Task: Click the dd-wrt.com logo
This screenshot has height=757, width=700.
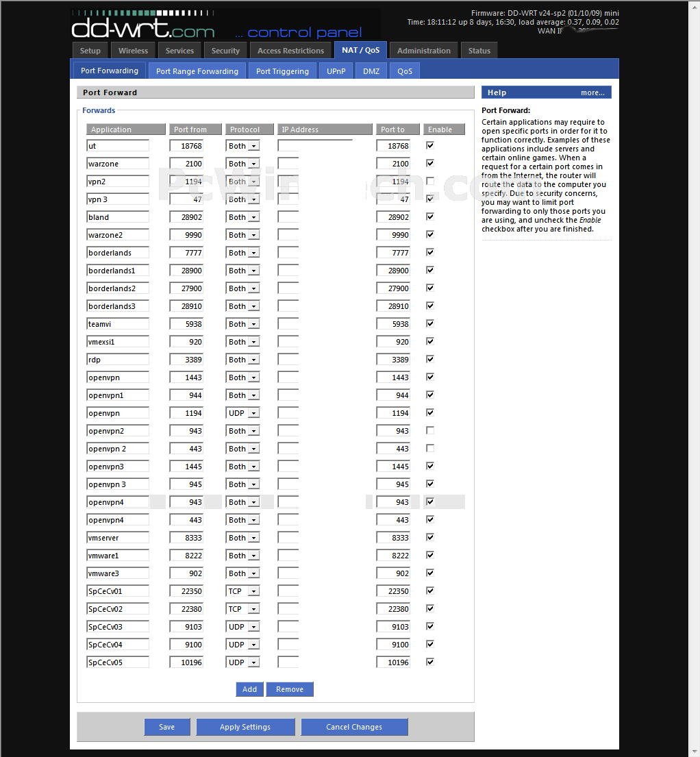Action: [143, 27]
